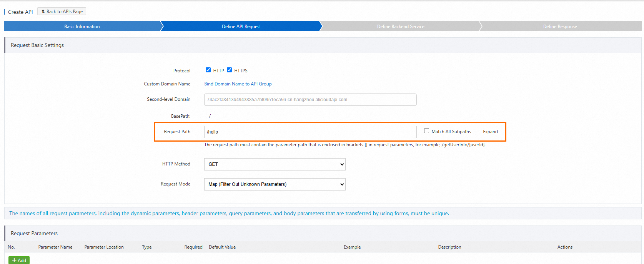
Task: Click the Actions column header
Action: pyautogui.click(x=565, y=247)
